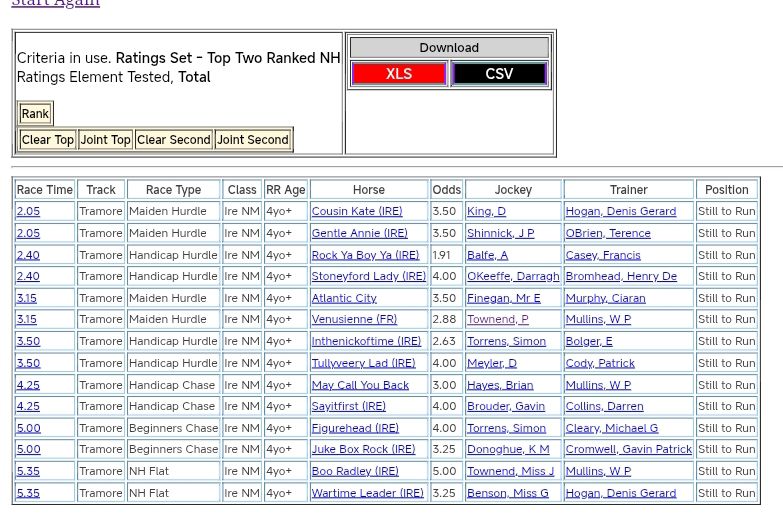Click the Position column header
783x525 pixels.
(726, 190)
